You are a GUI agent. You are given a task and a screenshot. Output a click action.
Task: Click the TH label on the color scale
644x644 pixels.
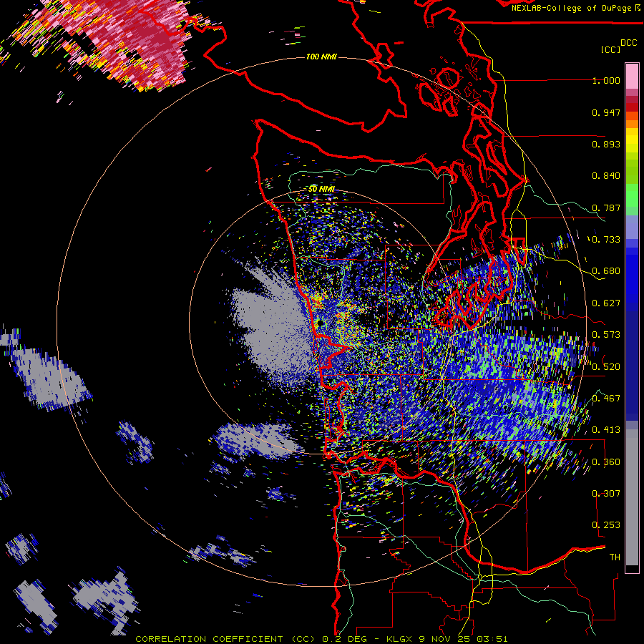pyautogui.click(x=615, y=557)
